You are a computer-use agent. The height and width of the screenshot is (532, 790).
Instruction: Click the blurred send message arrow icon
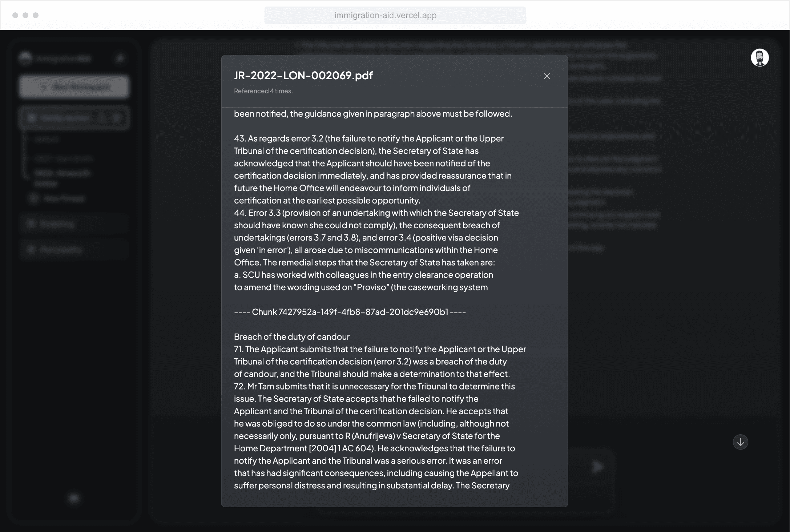(x=598, y=467)
